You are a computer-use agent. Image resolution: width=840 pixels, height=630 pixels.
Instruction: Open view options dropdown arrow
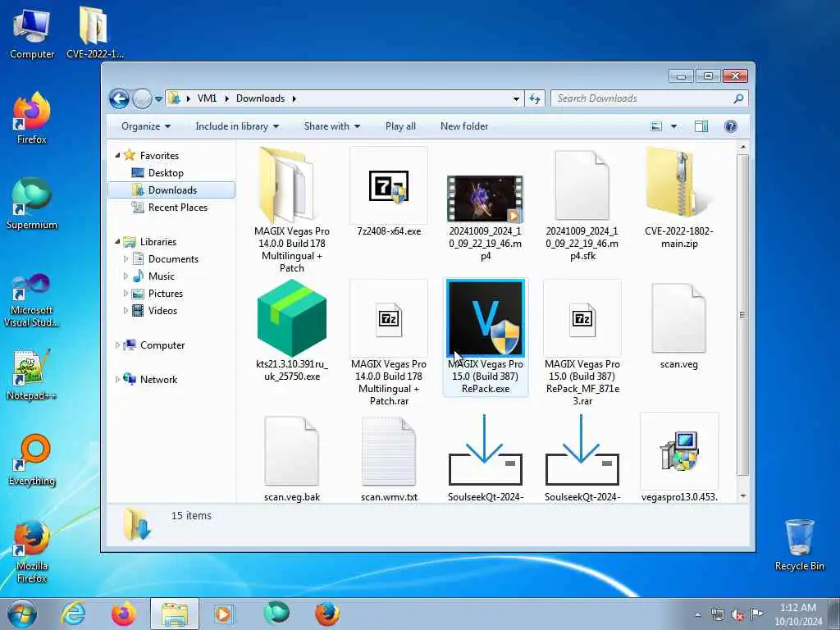[673, 126]
